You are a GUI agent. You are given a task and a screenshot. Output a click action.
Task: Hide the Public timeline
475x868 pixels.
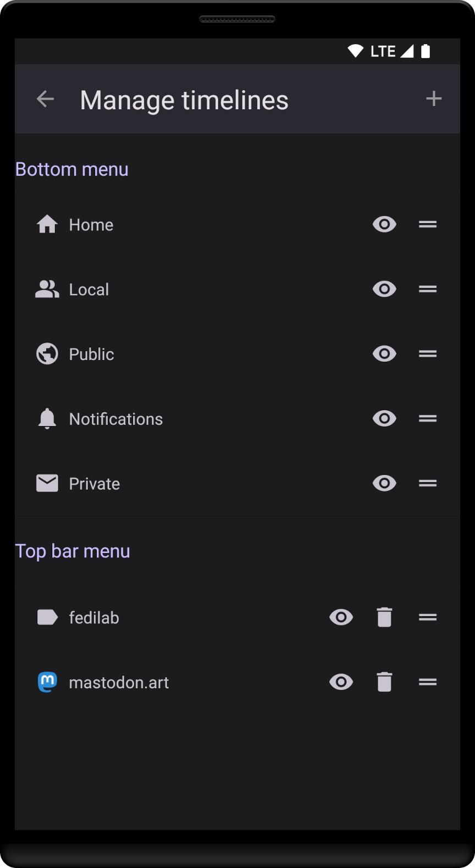coord(384,354)
